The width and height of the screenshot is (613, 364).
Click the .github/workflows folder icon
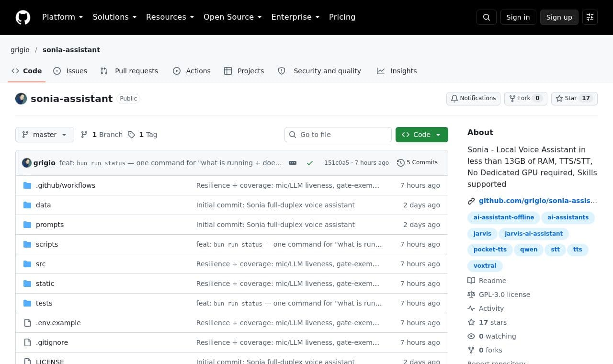click(27, 185)
